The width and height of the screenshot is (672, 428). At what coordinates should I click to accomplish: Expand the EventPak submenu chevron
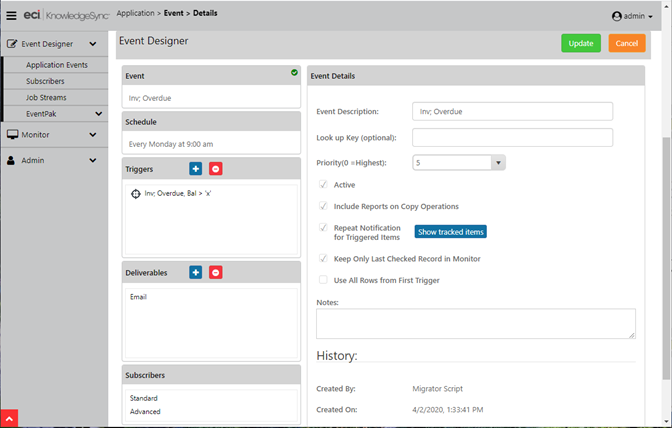tap(99, 114)
